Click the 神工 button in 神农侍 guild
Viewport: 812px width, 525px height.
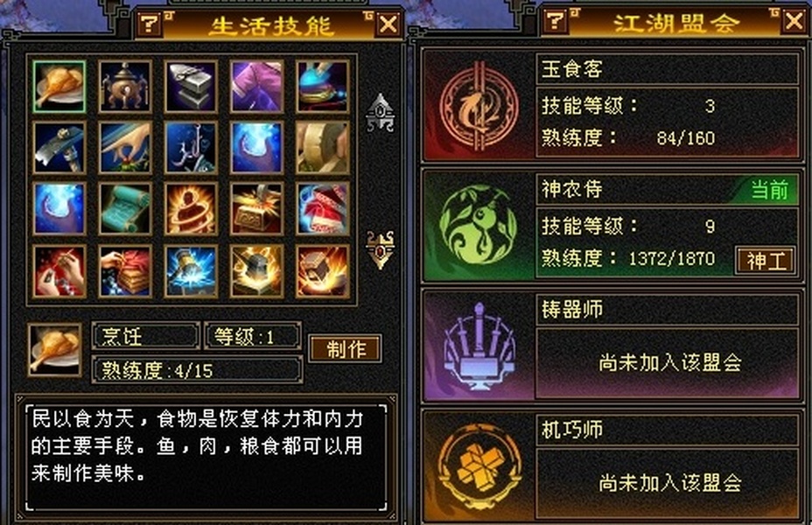pos(766,261)
